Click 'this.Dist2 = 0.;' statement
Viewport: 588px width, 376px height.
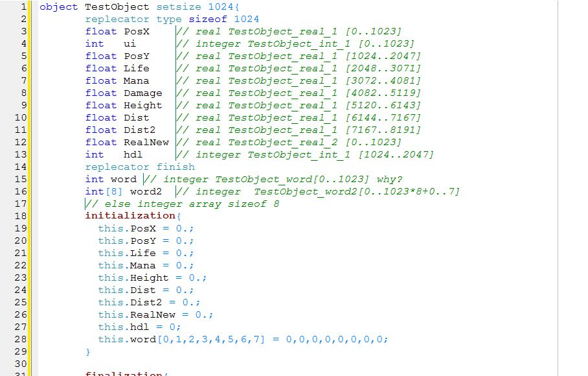pos(149,302)
